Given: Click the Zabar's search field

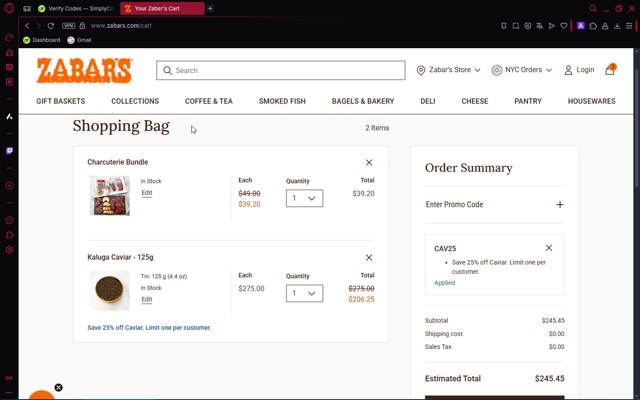Looking at the screenshot, I should (281, 70).
